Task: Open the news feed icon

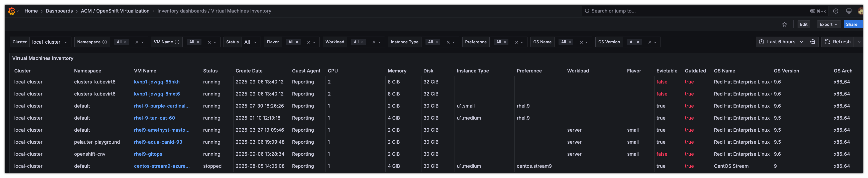Action: tap(849, 11)
